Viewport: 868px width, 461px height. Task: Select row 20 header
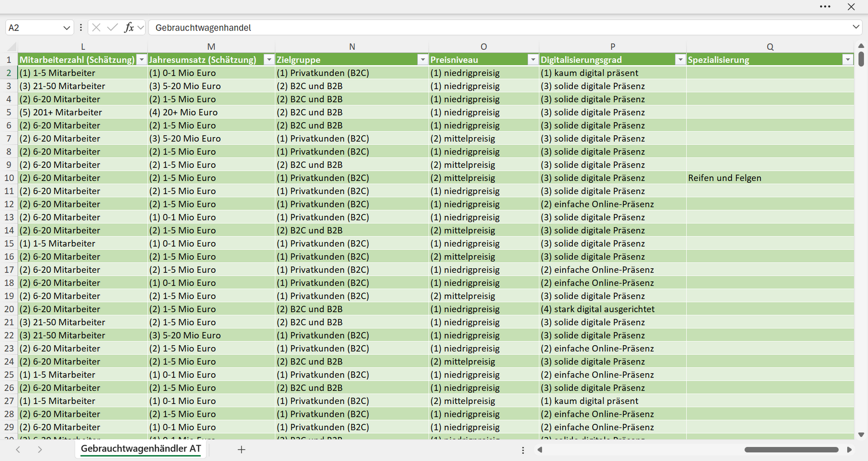(9, 309)
